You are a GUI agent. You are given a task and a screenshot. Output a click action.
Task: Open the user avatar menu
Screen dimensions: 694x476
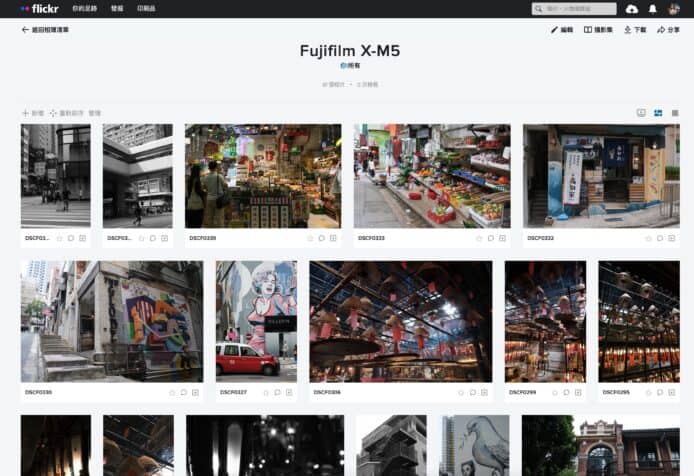click(x=675, y=8)
